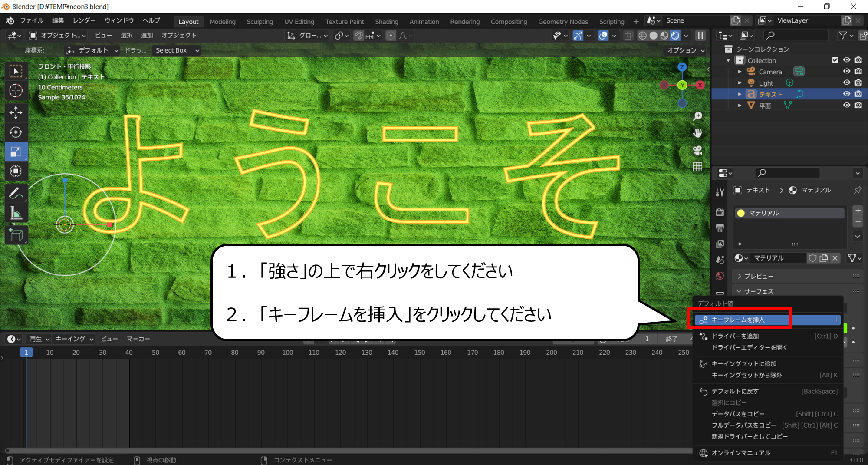
Task: Switch to solid viewport shading
Action: 653,36
